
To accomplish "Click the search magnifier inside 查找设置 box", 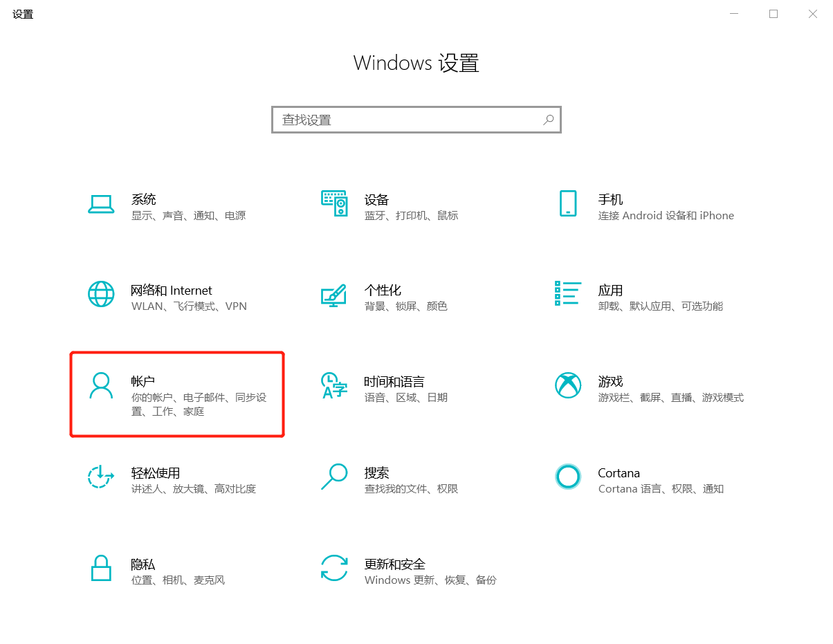I will coord(549,120).
